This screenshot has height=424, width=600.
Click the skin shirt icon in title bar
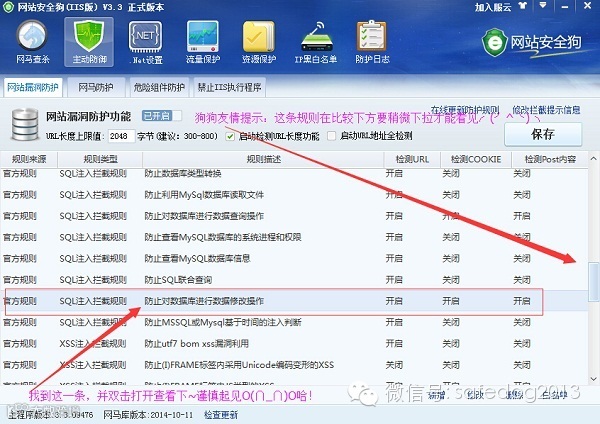point(523,6)
